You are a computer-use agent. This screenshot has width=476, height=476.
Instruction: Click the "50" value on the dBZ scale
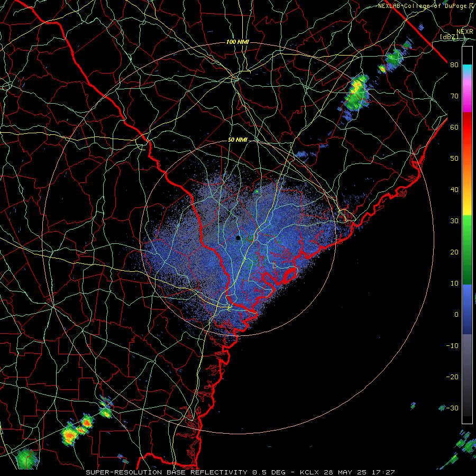pyautogui.click(x=454, y=159)
